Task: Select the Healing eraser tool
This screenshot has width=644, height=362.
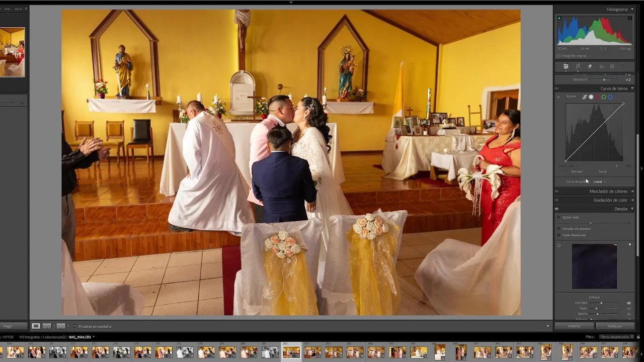Action: coord(589,66)
